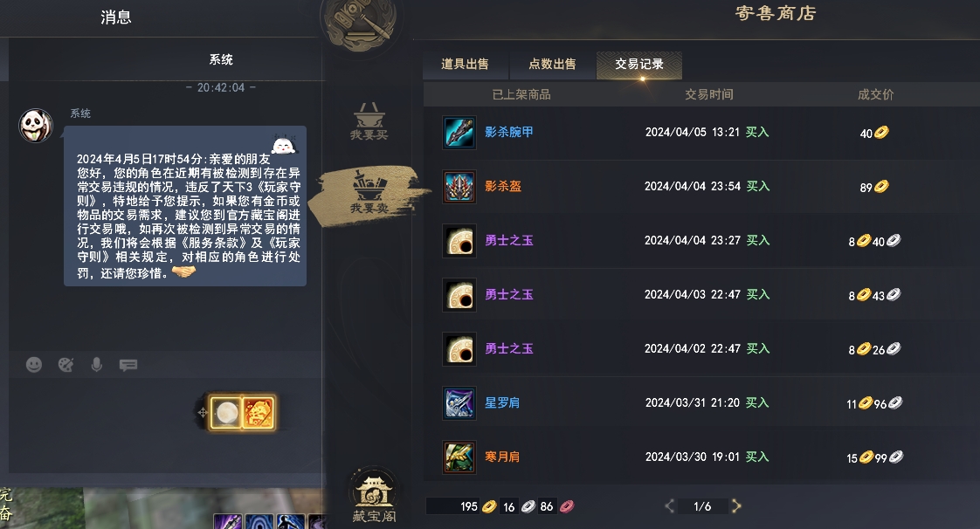Image resolution: width=980 pixels, height=529 pixels.
Task: Activate the microphone voice input icon
Action: [96, 365]
